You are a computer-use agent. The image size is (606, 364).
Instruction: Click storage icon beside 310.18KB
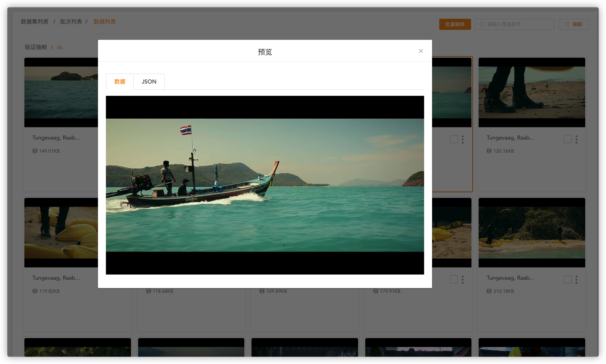click(x=489, y=291)
